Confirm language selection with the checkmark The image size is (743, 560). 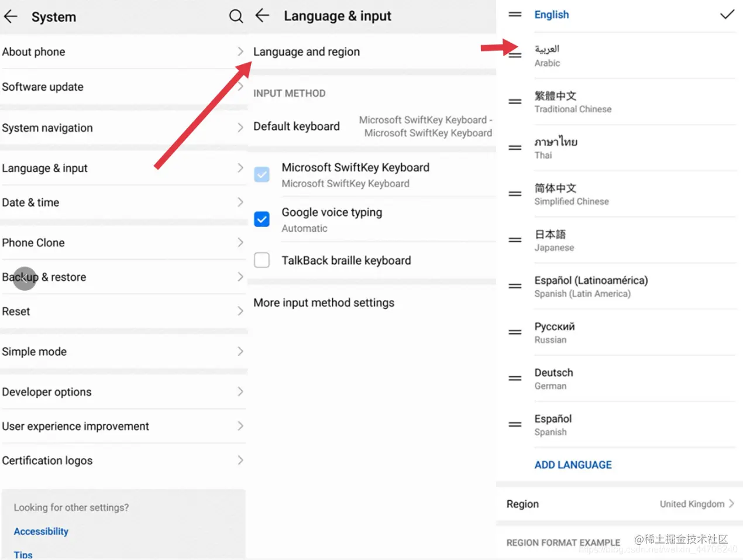pos(727,14)
